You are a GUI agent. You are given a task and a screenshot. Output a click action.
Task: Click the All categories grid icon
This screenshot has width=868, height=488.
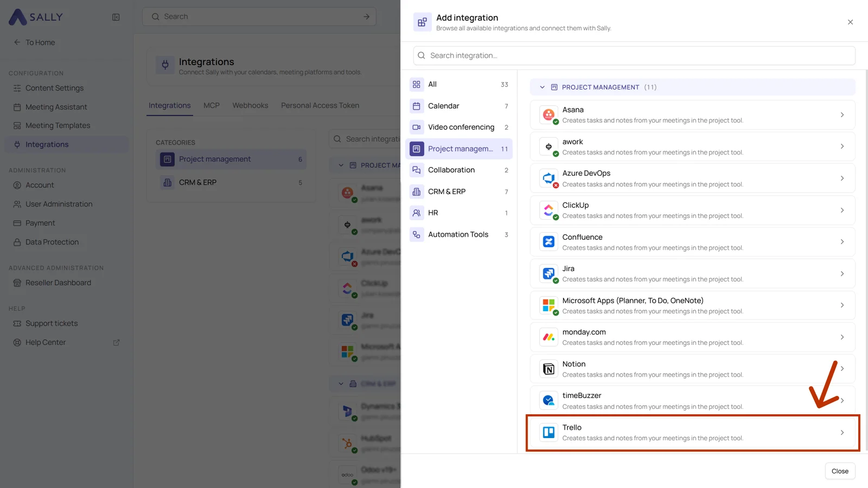[x=417, y=84]
